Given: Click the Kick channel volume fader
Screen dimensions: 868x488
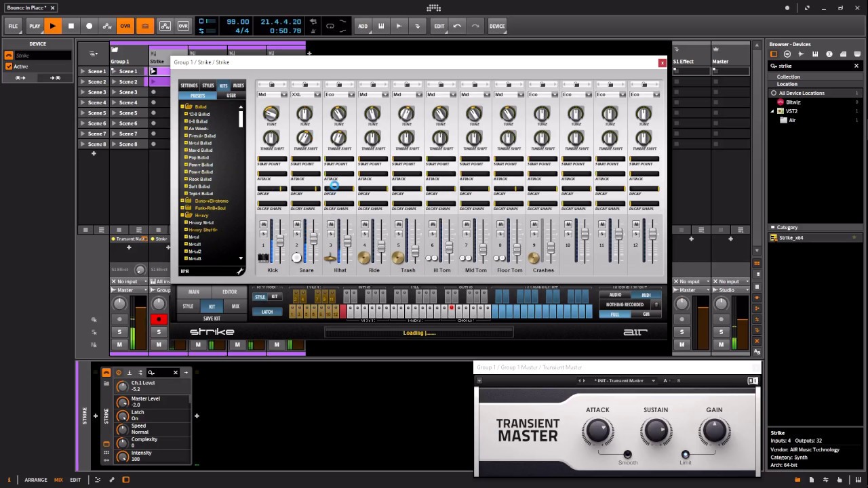Looking at the screenshot, I should [x=279, y=240].
